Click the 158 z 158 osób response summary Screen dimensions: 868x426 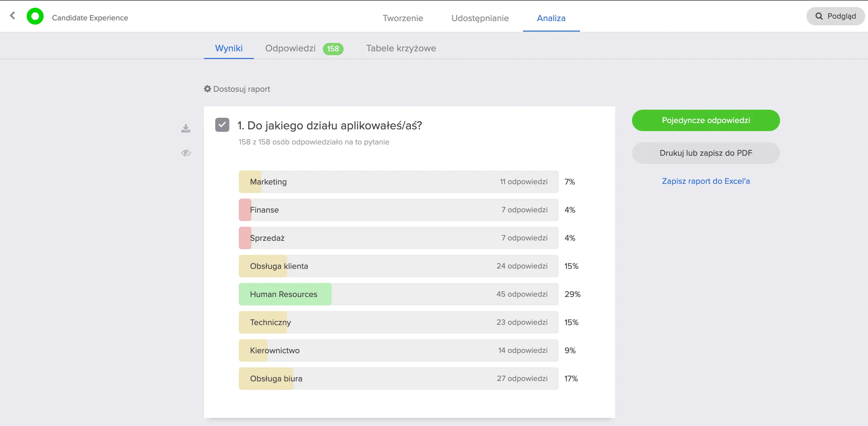[314, 142]
